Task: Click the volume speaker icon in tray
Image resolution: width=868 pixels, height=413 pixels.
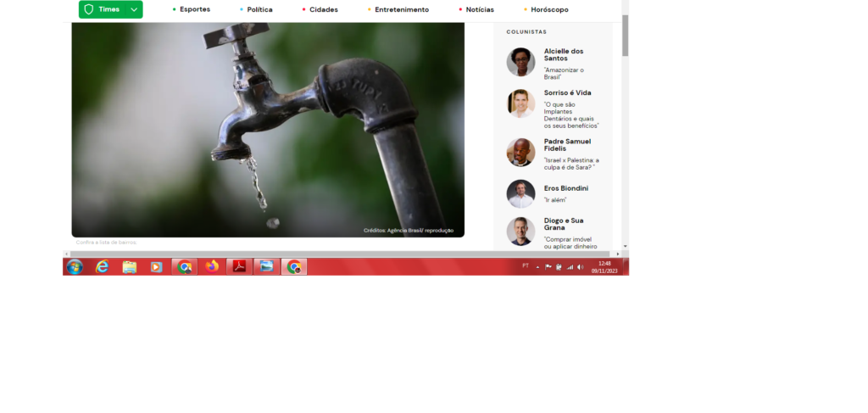Action: pyautogui.click(x=581, y=267)
